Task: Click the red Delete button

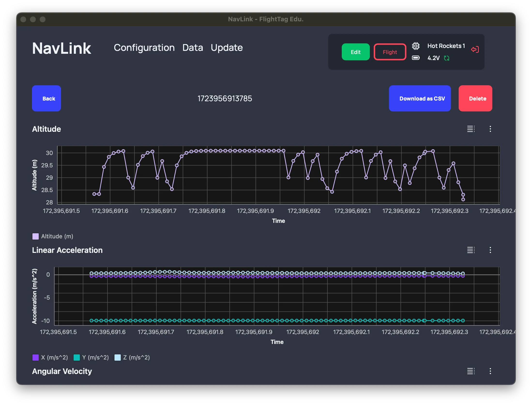Action: 475,98
